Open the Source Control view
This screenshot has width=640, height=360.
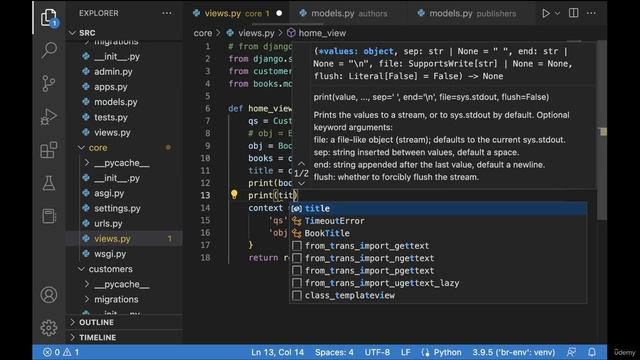(49, 84)
